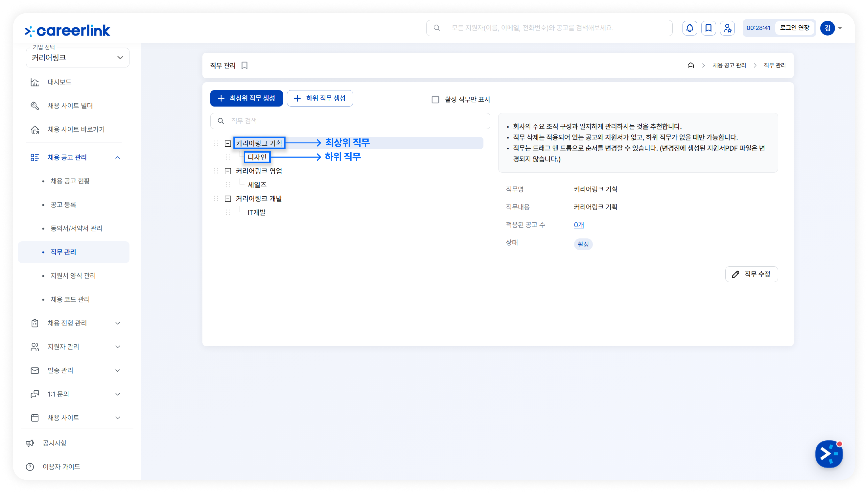The width and height of the screenshot is (868, 493).
Task: Click the careerlink logo
Action: (x=68, y=30)
